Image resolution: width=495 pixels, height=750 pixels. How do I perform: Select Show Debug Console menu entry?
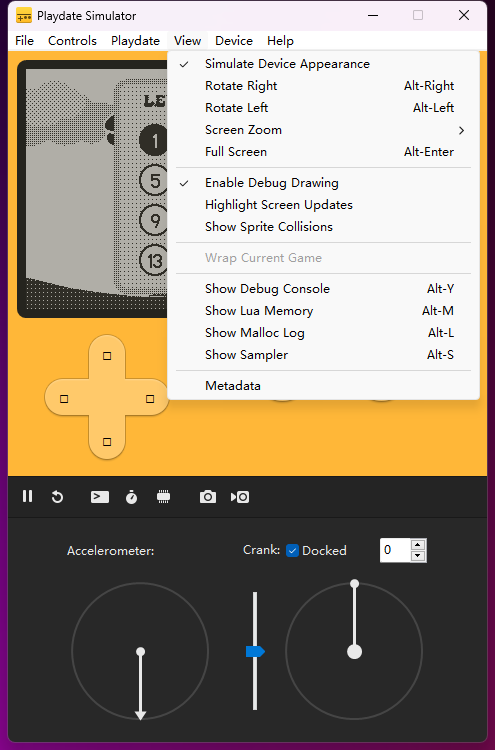[x=323, y=289]
